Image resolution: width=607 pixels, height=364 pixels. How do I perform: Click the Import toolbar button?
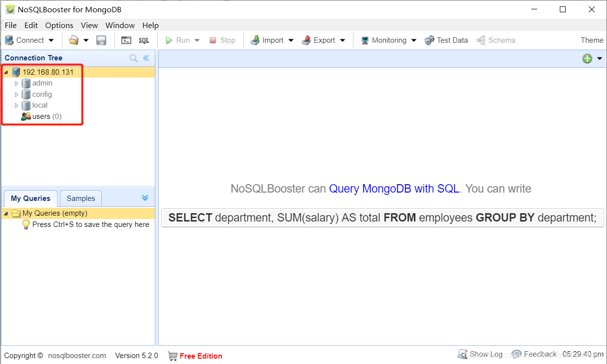point(267,40)
